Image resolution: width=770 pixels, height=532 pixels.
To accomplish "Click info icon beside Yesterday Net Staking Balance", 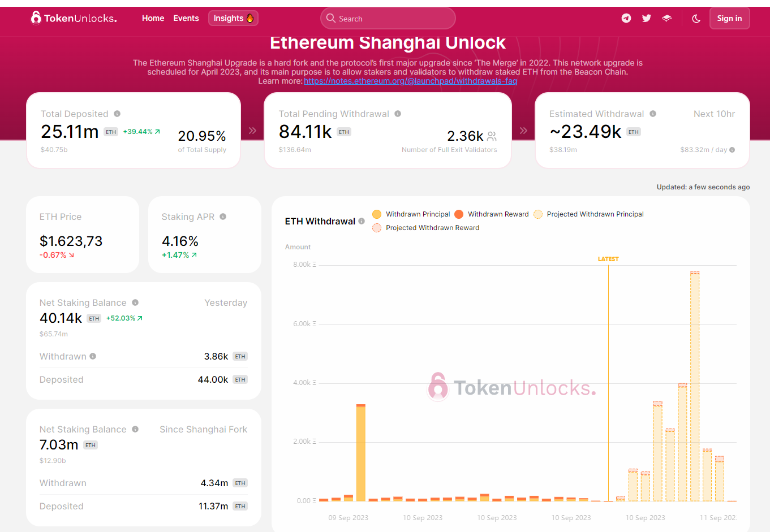I will tap(135, 302).
